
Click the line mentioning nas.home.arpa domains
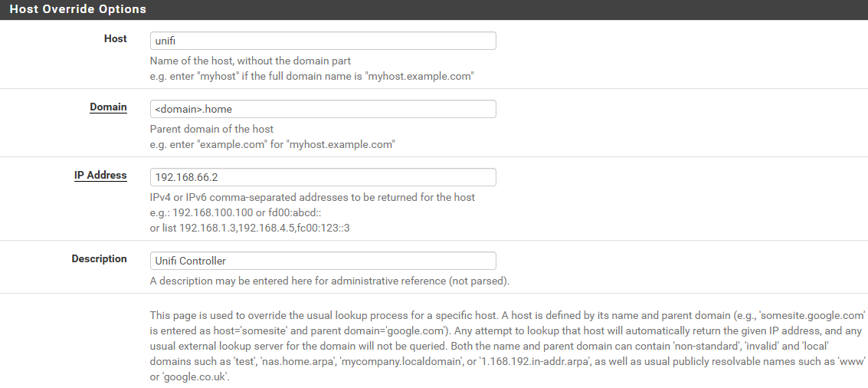click(507, 362)
